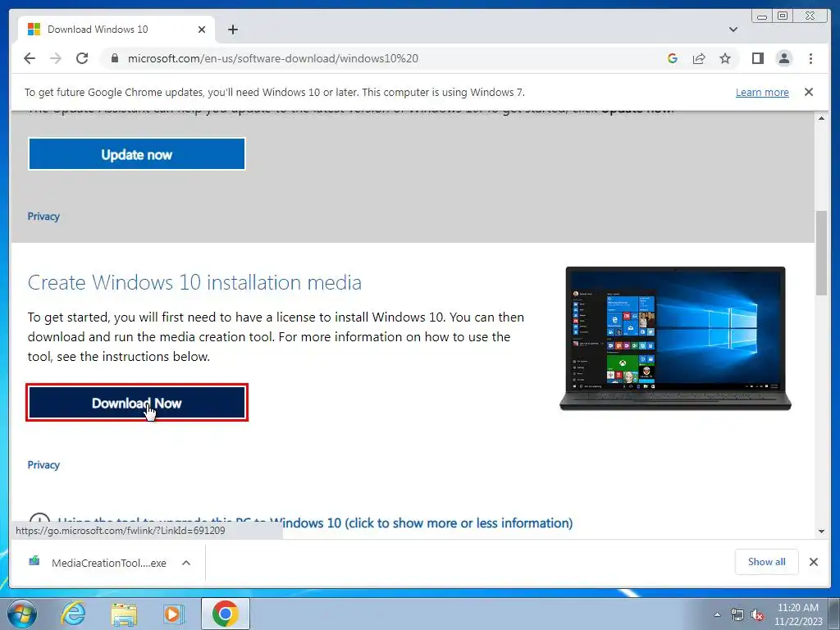This screenshot has height=630, width=840.
Task: Open Google search side icon in address bar
Action: click(673, 58)
